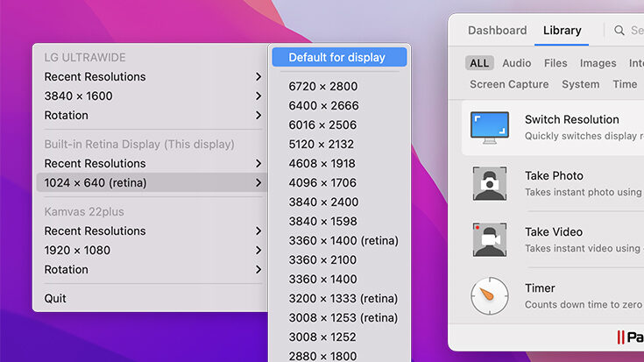Viewport: 644px width, 362px height.
Task: Select the System category filter
Action: click(x=580, y=84)
